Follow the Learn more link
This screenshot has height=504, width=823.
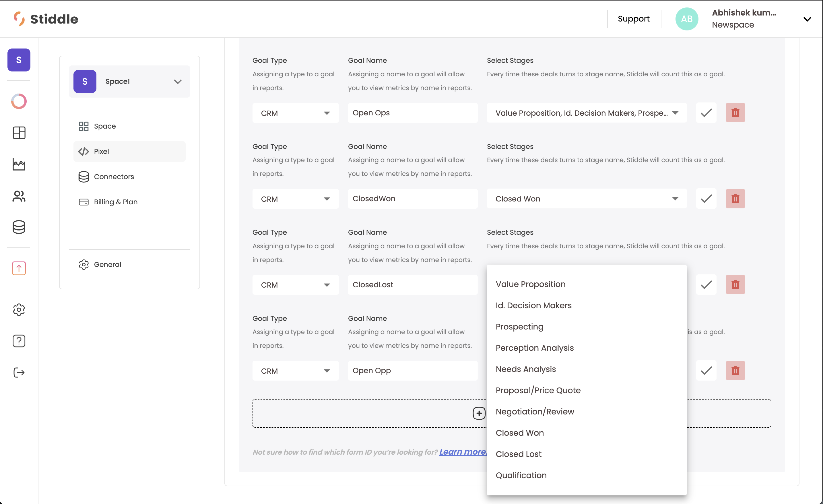tap(463, 452)
